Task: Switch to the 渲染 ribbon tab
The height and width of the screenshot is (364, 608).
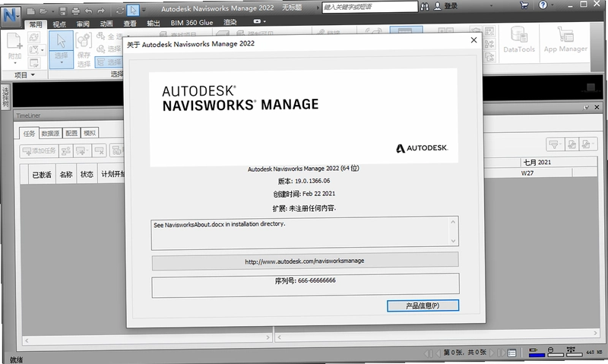Action: click(230, 22)
